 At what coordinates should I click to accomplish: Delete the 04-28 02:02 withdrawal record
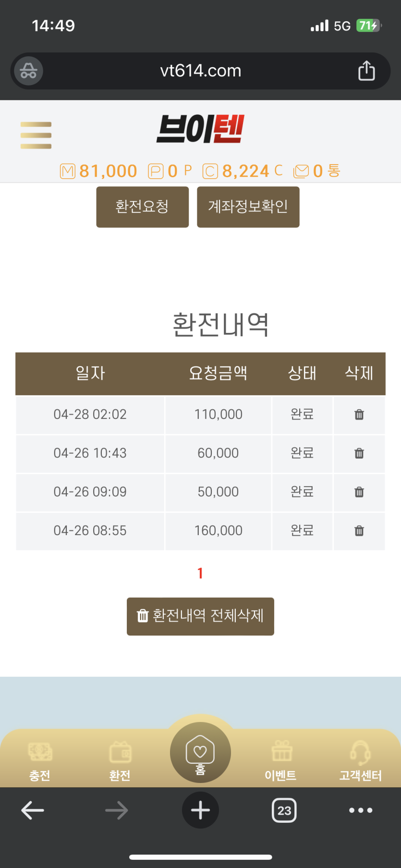pyautogui.click(x=359, y=415)
